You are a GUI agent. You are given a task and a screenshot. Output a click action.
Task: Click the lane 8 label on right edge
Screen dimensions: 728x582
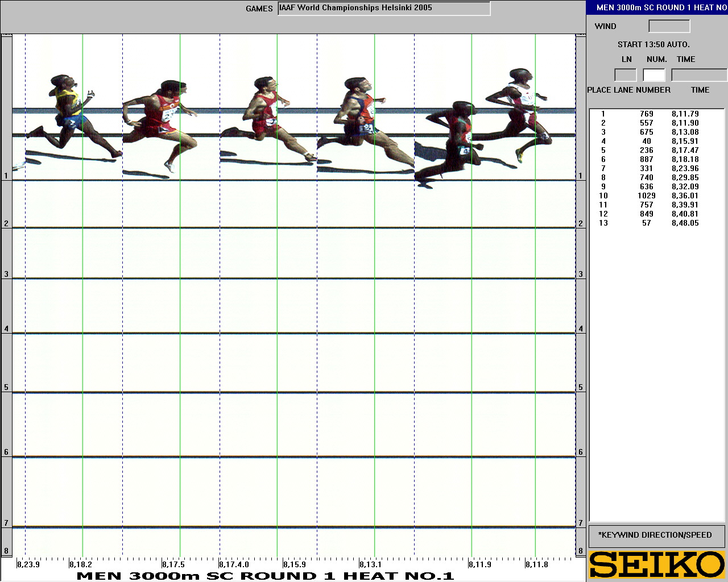pos(581,550)
